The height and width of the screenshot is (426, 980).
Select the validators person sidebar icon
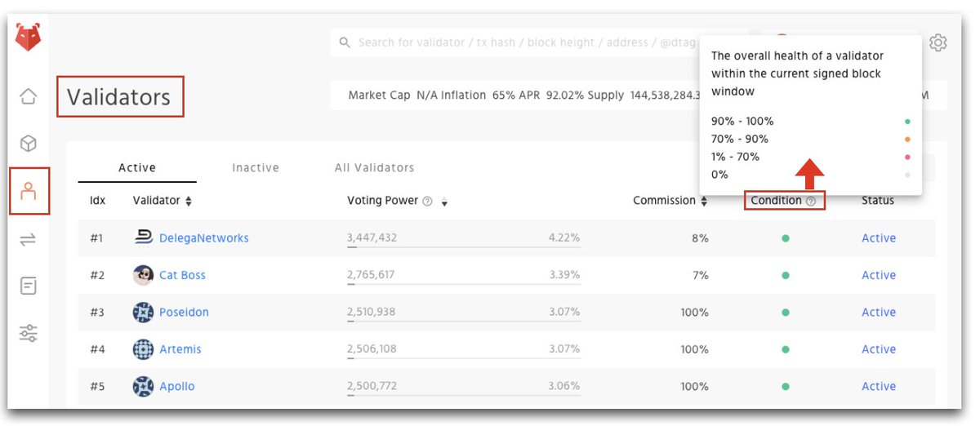tap(29, 191)
